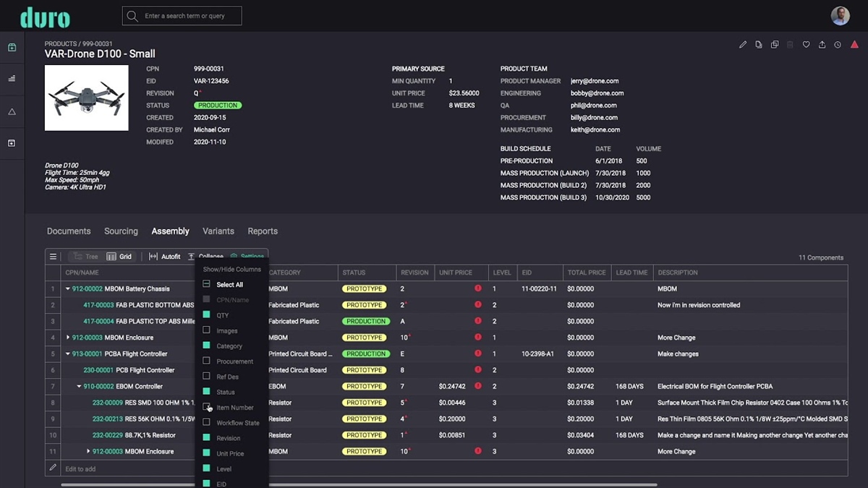This screenshot has width=868, height=488.
Task: Open the Reports tab
Action: point(263,231)
